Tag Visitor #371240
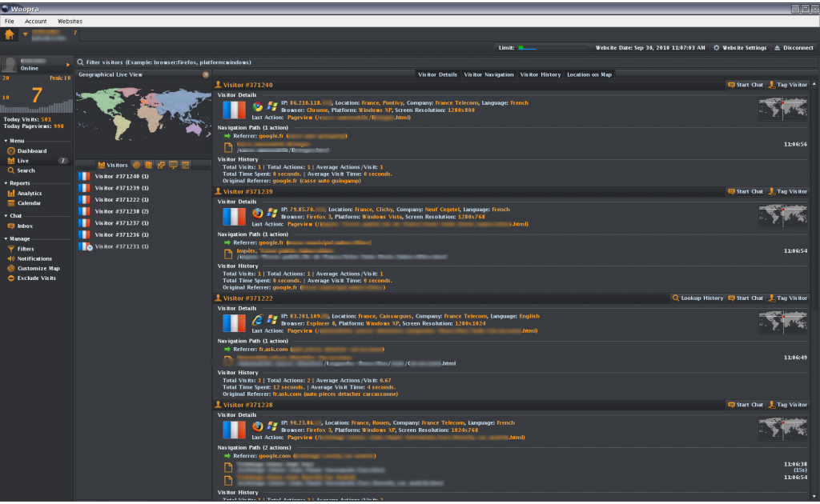This screenshot has height=504, width=820. 788,85
